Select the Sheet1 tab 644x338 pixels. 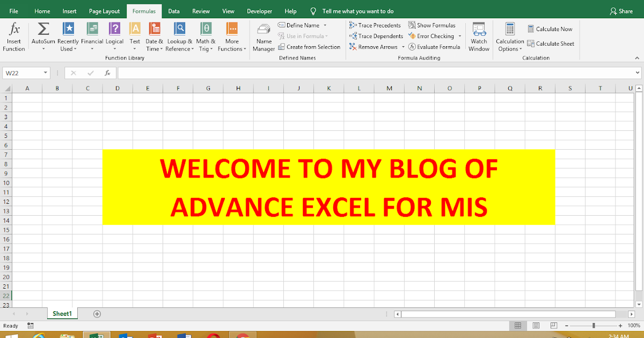(x=62, y=313)
